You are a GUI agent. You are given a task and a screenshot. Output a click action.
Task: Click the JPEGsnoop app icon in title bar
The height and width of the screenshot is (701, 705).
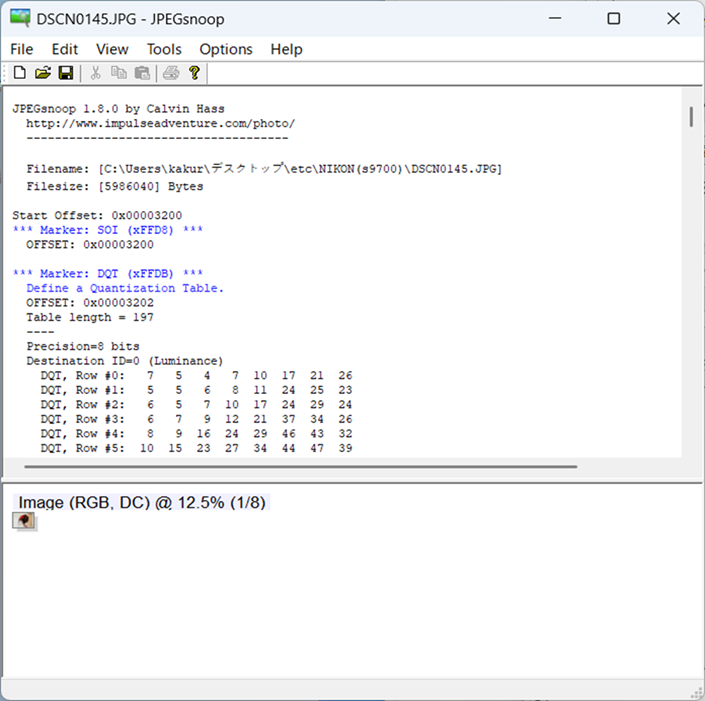19,19
